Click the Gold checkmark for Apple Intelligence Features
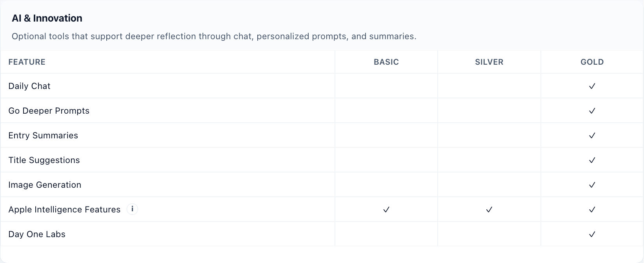 coord(592,210)
